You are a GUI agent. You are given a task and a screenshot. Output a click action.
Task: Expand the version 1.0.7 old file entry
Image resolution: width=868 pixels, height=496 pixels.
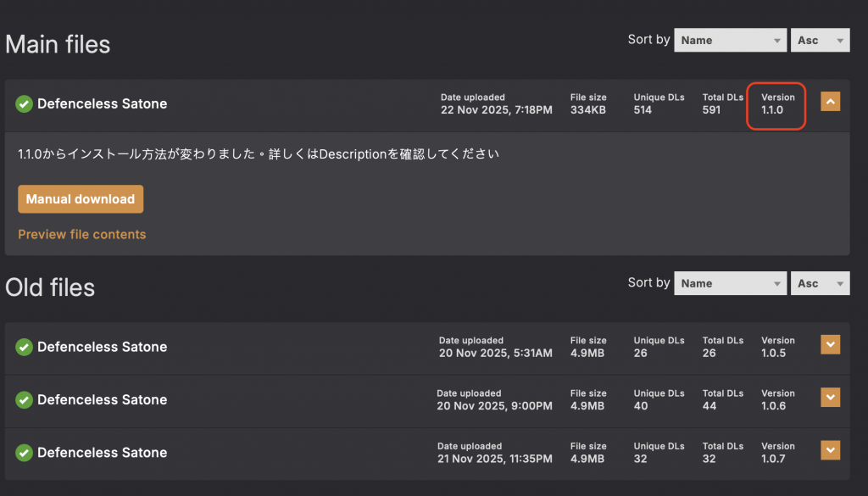(x=830, y=450)
